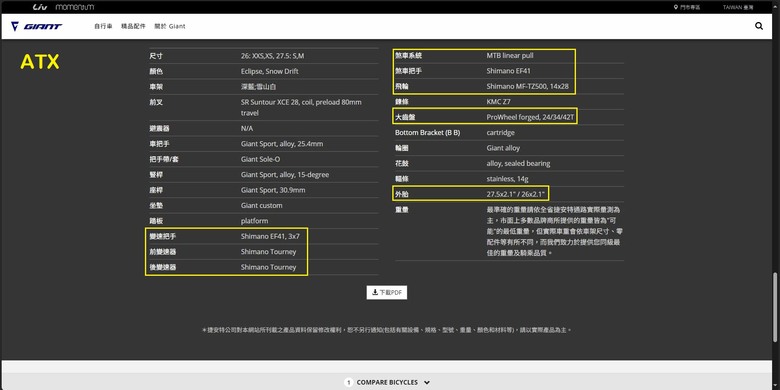This screenshot has width=780, height=390.
Task: Select the text Giant Sport, alloy, 15-degree
Action: (x=285, y=175)
